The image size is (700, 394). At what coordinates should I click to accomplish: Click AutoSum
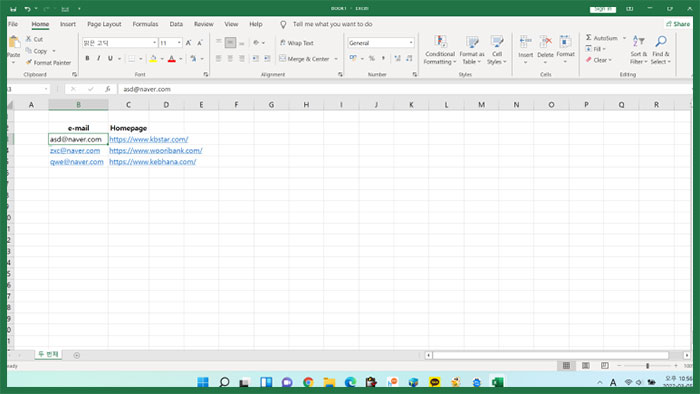602,38
